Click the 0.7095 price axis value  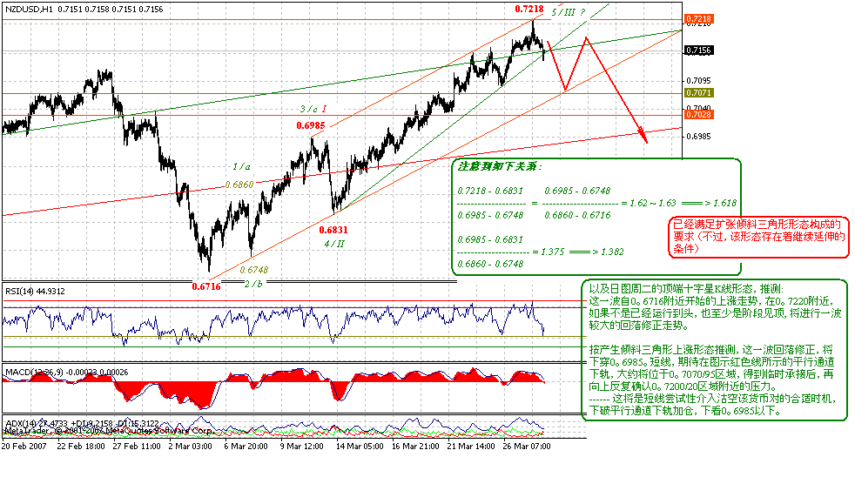point(698,81)
